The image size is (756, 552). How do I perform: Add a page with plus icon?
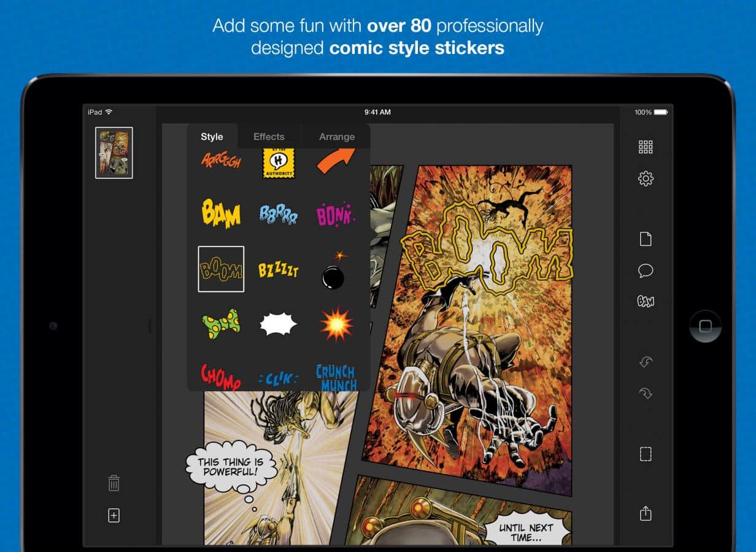coord(114,516)
